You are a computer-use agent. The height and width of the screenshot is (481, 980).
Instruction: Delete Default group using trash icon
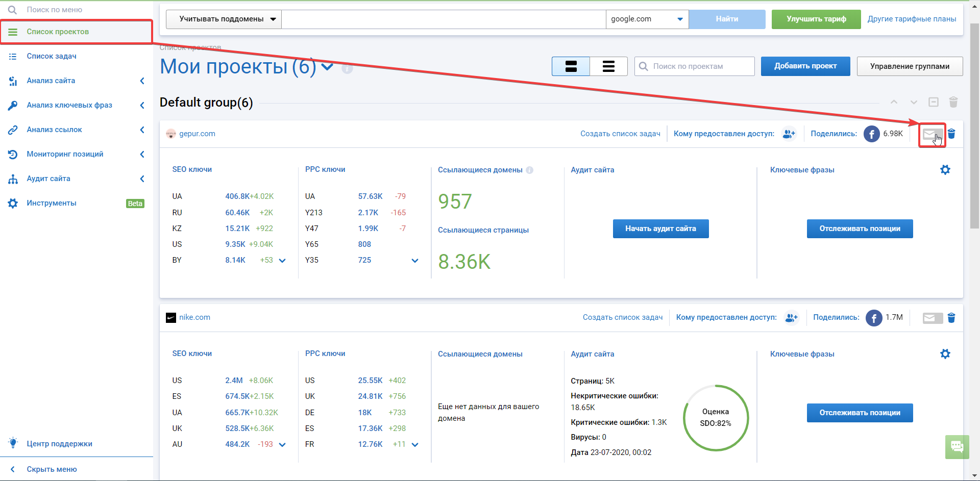[953, 103]
